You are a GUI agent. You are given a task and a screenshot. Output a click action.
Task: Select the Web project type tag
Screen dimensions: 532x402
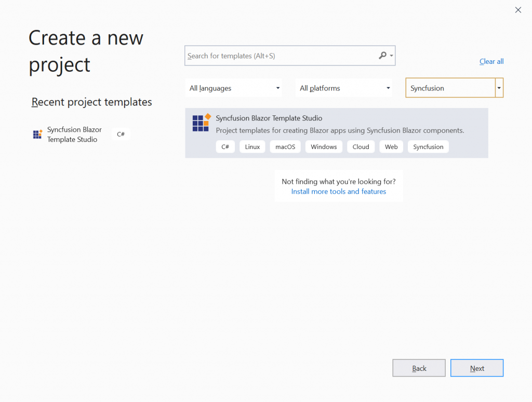point(391,146)
